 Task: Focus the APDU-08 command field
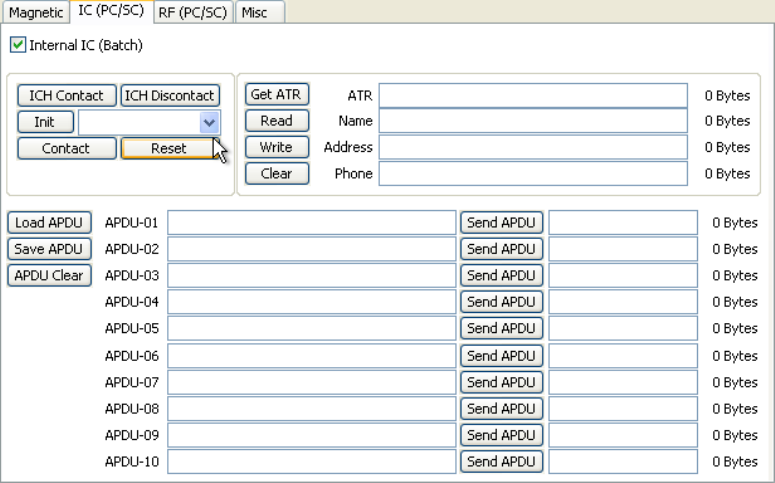pos(311,409)
